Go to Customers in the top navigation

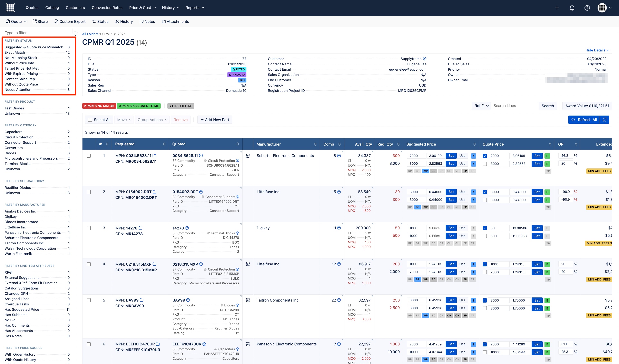click(x=75, y=8)
